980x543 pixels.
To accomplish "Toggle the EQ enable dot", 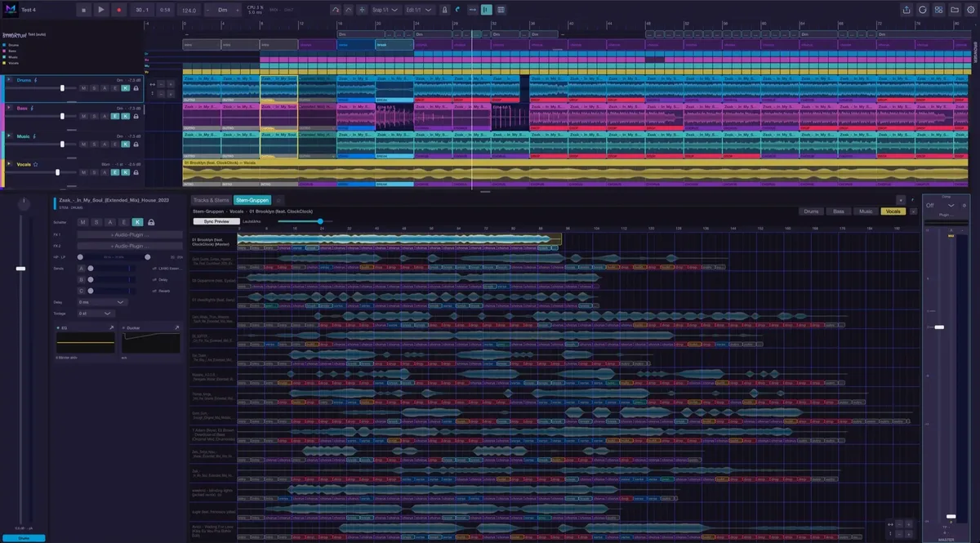I will pos(57,327).
